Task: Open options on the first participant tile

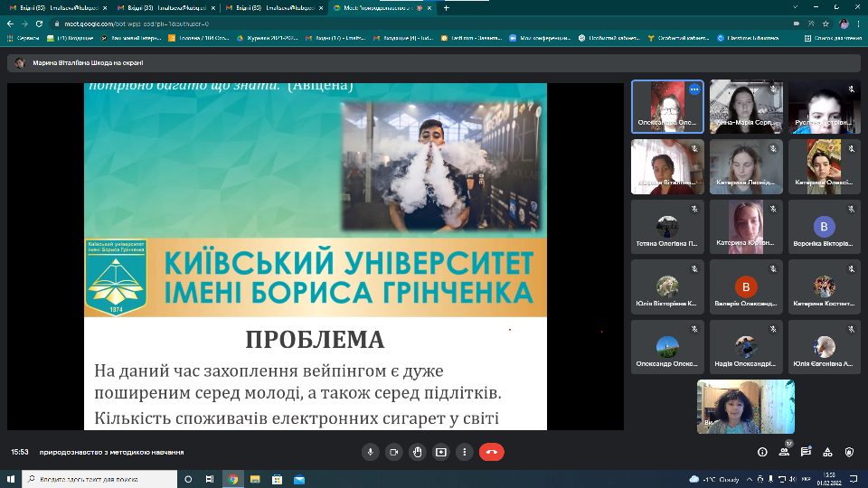Action: (694, 89)
